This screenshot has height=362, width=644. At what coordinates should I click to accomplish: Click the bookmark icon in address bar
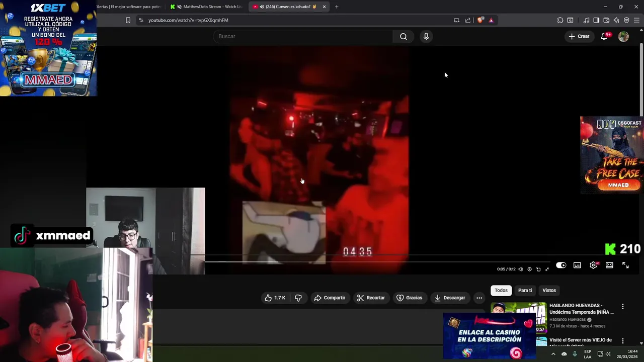click(x=128, y=20)
